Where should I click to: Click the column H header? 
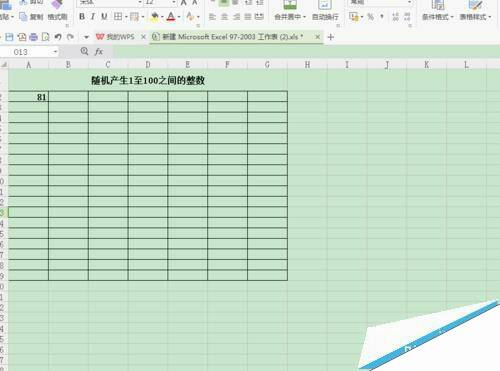coord(307,64)
